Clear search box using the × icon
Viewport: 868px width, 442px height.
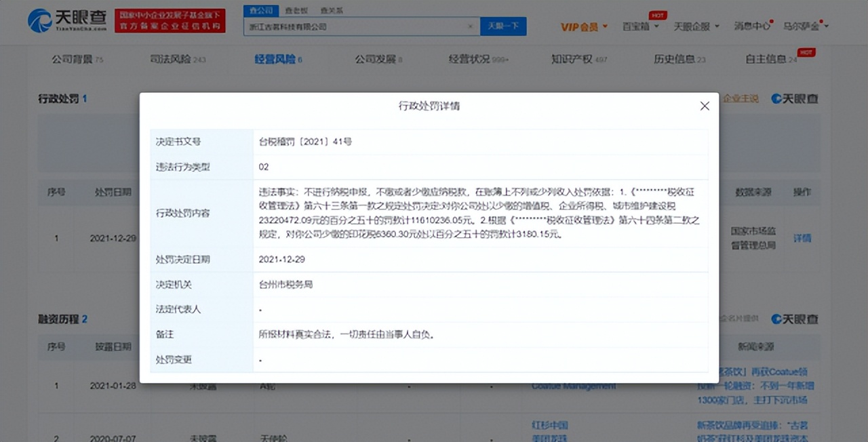click(x=471, y=26)
